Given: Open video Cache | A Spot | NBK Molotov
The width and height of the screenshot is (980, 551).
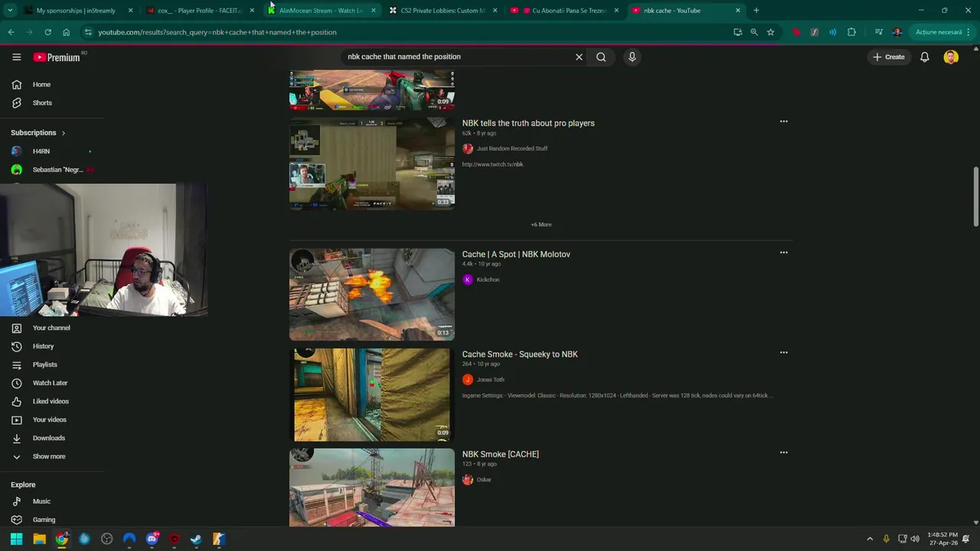Looking at the screenshot, I should [516, 254].
